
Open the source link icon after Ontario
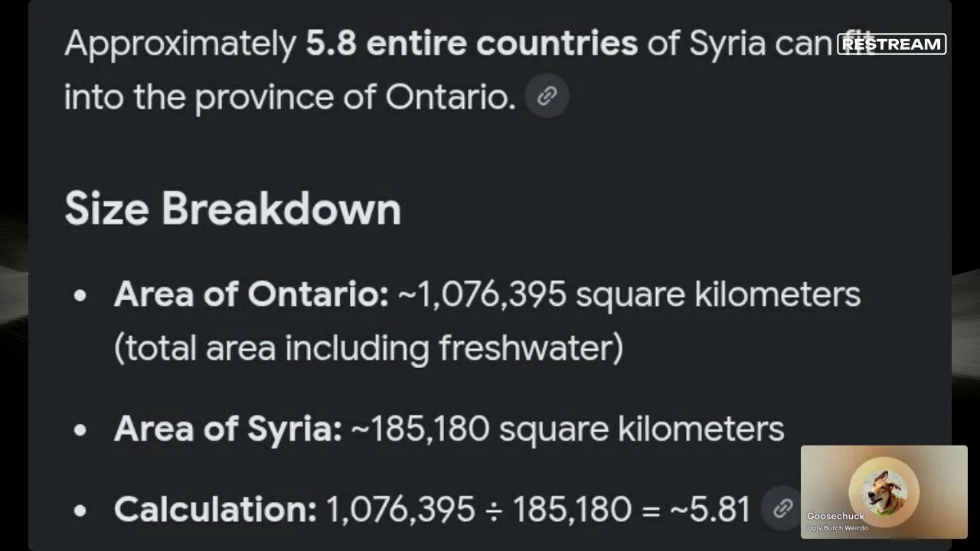point(547,96)
